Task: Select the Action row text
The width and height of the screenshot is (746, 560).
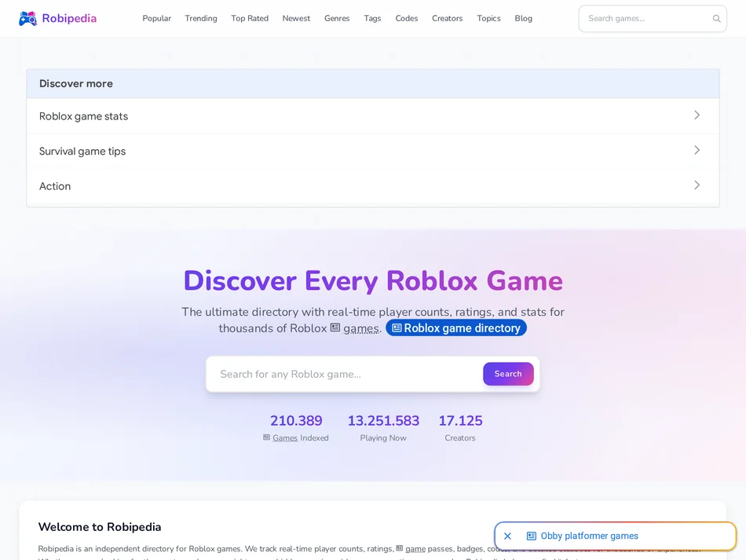Action: (x=55, y=186)
